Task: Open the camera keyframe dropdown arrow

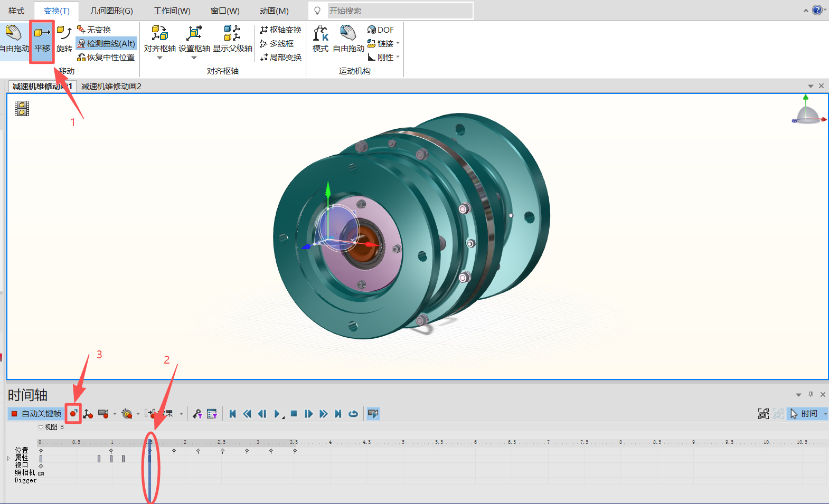Action: click(x=115, y=414)
